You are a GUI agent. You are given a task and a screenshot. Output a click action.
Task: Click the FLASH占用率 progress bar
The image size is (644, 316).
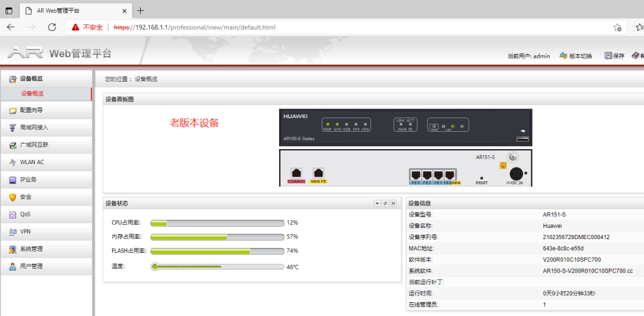point(217,251)
